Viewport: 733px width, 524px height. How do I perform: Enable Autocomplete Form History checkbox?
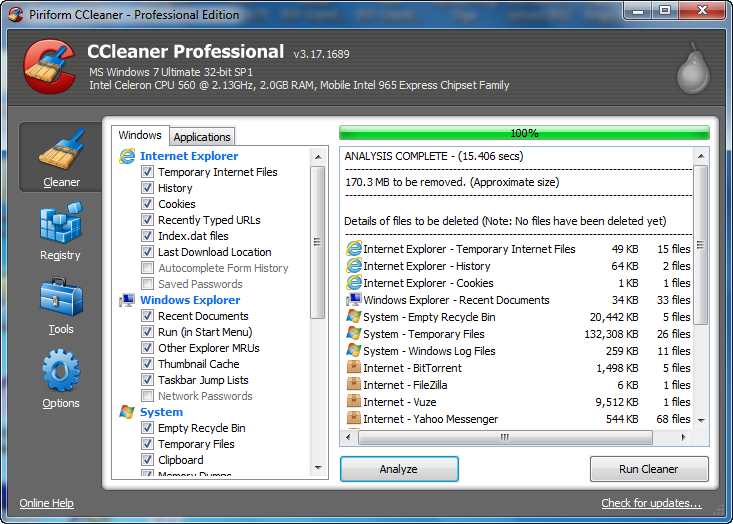(147, 268)
